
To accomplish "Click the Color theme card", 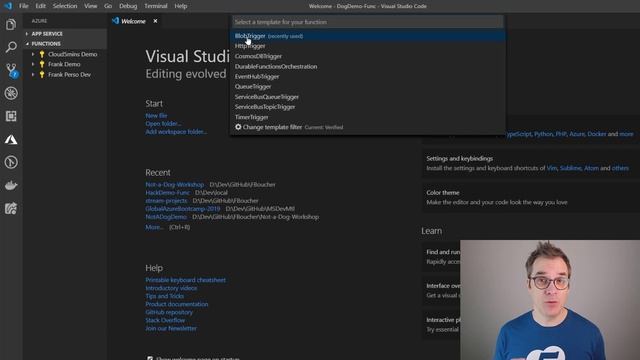I will tap(531, 198).
